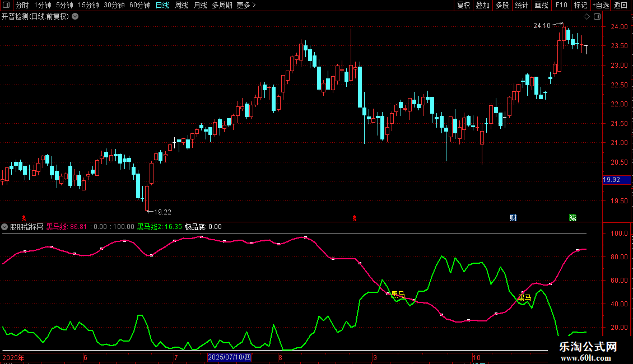633x364 pixels.
Task: Open the 统计 statistics tool
Action: coord(522,5)
